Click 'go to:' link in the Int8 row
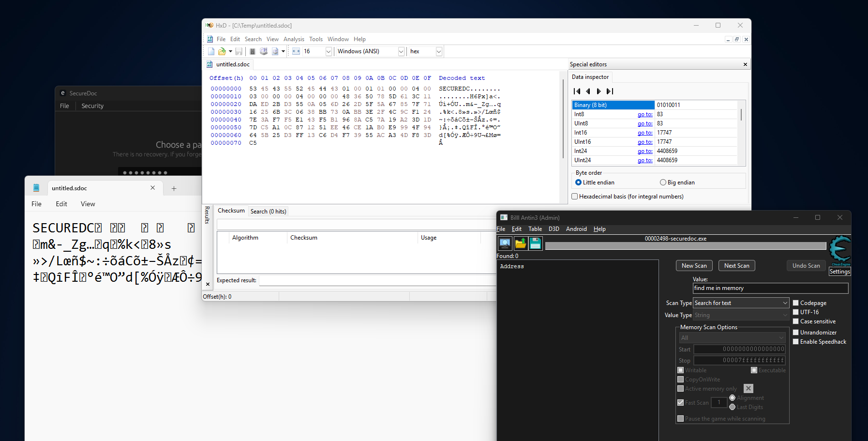Screen dimensions: 868x441 point(645,114)
